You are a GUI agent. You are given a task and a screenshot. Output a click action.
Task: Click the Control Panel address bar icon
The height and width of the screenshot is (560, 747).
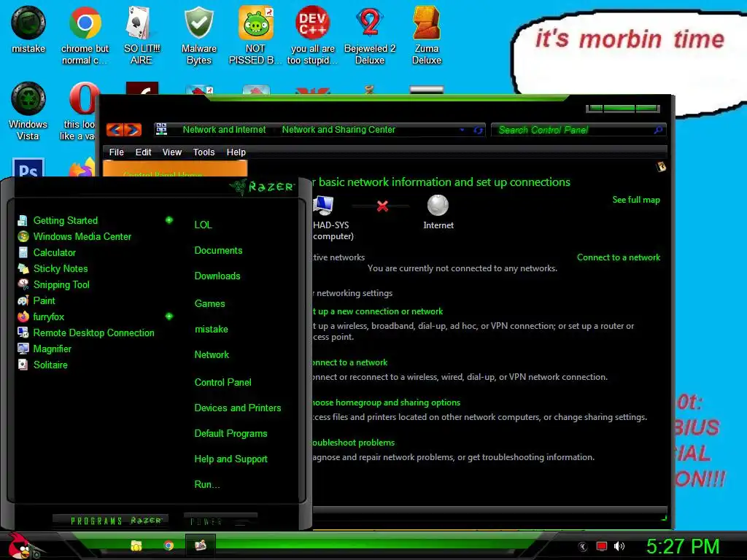pyautogui.click(x=161, y=129)
